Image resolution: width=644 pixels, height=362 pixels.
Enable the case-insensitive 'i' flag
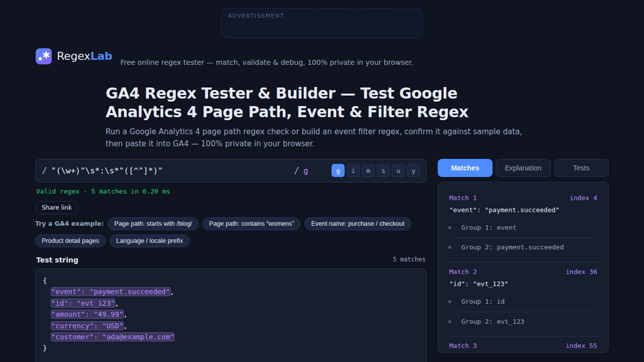[353, 171]
